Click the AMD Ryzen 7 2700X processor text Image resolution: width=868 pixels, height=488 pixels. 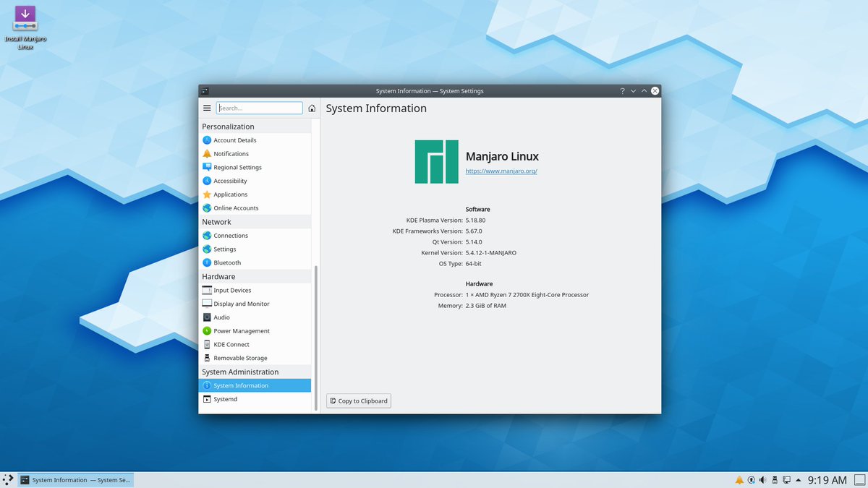527,295
